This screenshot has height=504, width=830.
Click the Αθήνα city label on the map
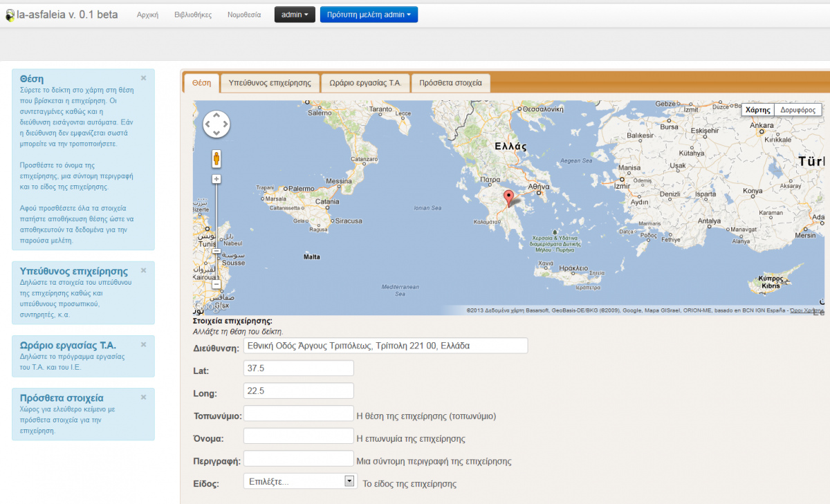pyautogui.click(x=539, y=187)
